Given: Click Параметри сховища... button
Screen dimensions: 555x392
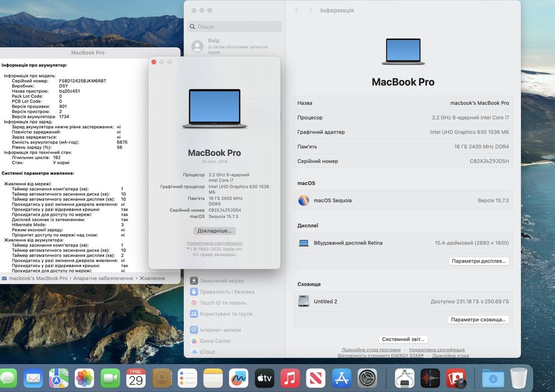Looking at the screenshot, I should click(478, 320).
